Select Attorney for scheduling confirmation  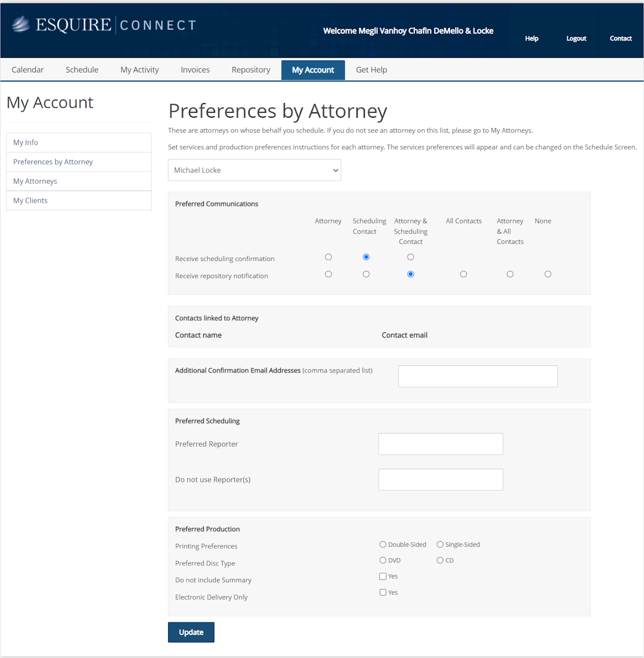pos(329,257)
